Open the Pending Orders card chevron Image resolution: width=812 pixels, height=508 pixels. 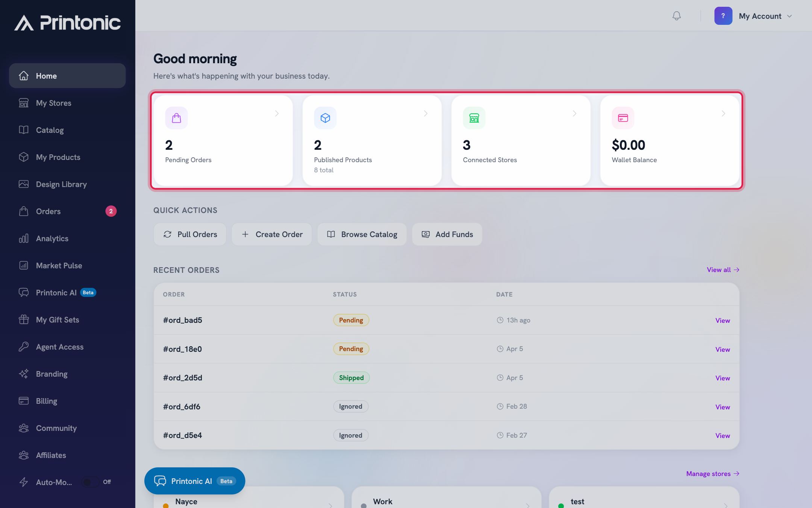point(277,113)
